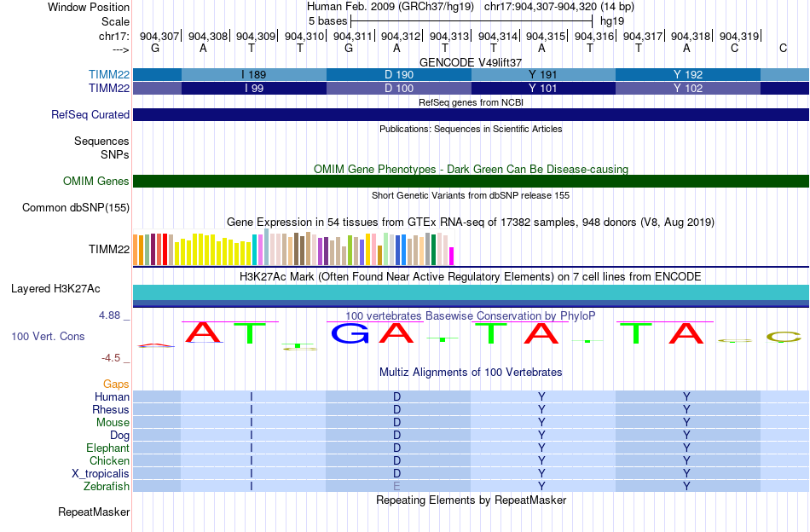Click the orange Gaps label
810x532 pixels.
(116, 384)
